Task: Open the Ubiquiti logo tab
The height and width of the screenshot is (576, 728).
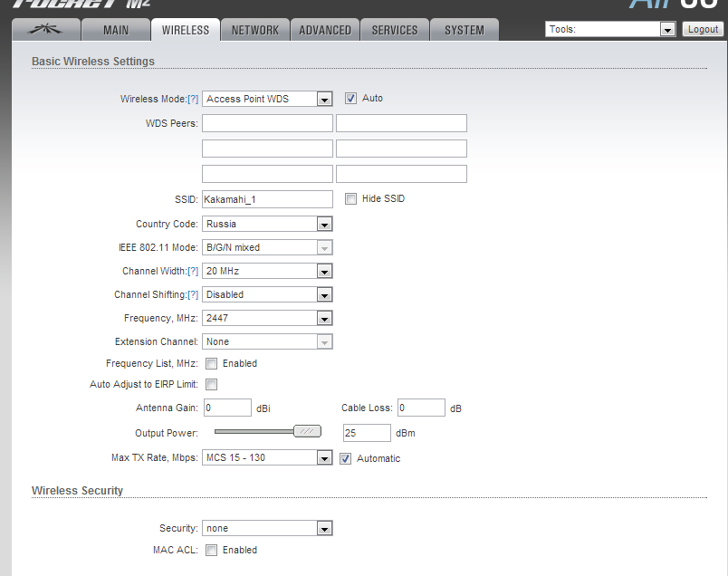Action: [46, 30]
